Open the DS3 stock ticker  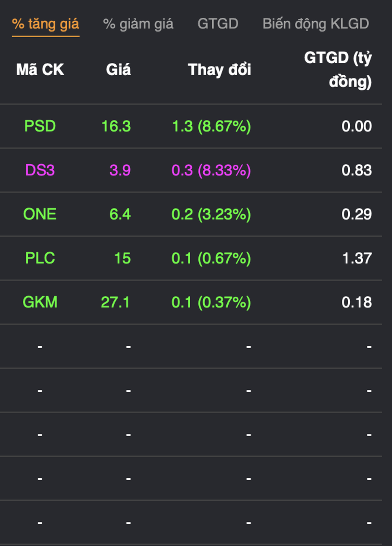tap(40, 170)
